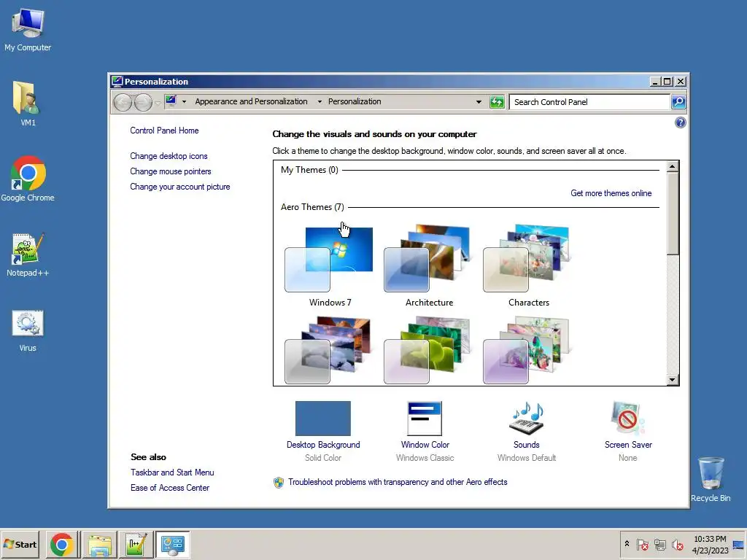Open Windows Explorer from the taskbar
Viewport: 747px width, 560px height.
tap(99, 545)
